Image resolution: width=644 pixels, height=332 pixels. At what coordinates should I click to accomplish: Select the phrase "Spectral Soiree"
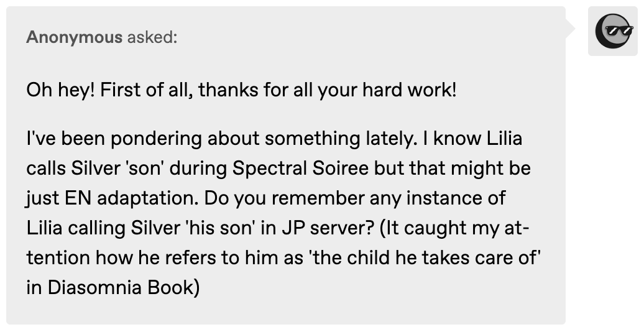(x=301, y=168)
